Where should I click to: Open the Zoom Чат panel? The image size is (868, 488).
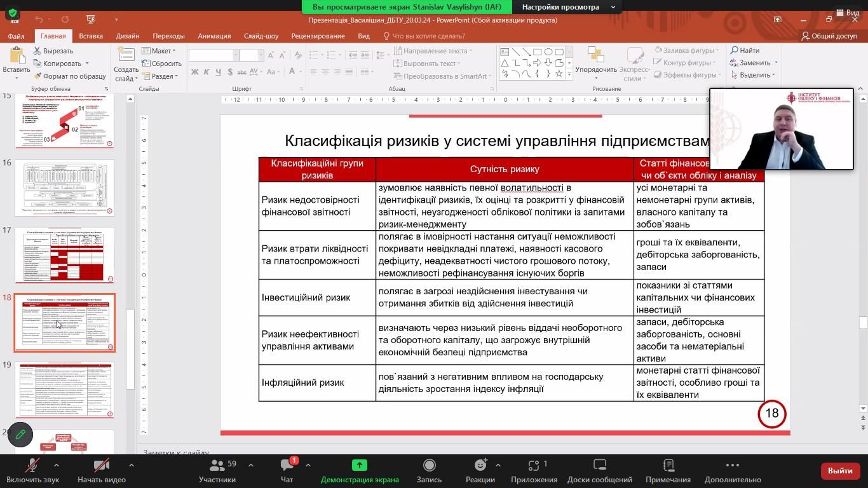[287, 471]
